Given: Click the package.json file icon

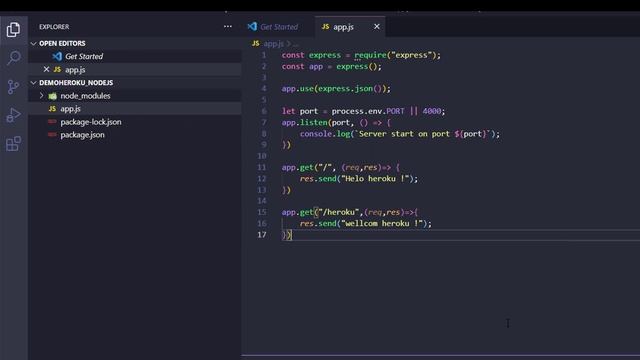Looking at the screenshot, I should click(x=52, y=135).
